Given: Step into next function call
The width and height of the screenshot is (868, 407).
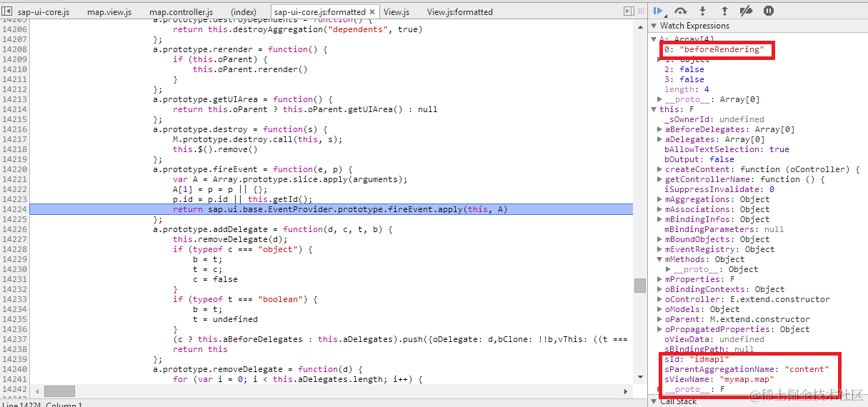Looking at the screenshot, I should pyautogui.click(x=702, y=11).
